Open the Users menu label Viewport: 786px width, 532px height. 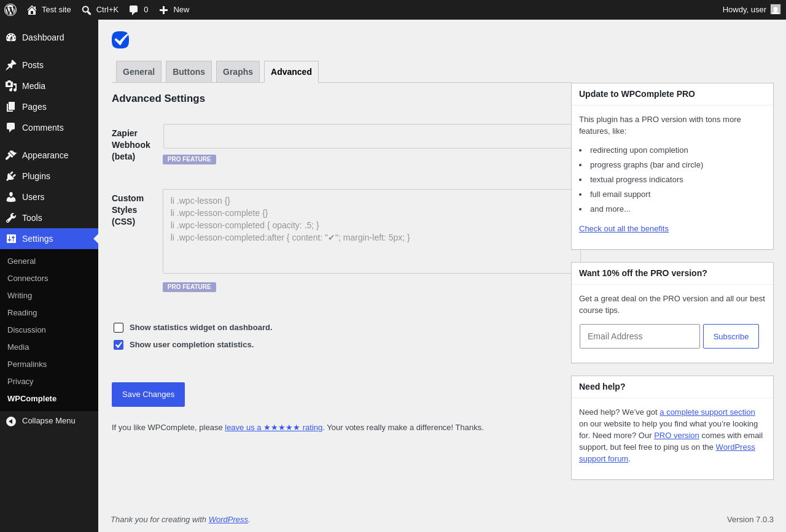point(33,197)
